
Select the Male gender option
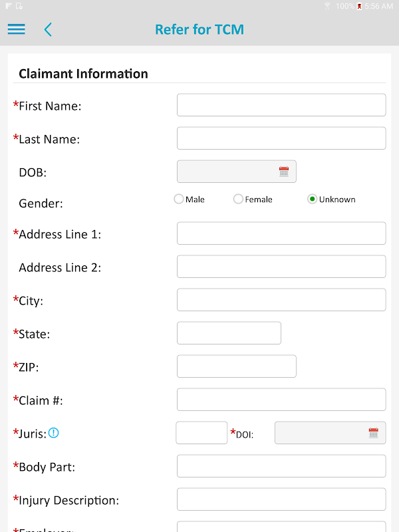[179, 199]
